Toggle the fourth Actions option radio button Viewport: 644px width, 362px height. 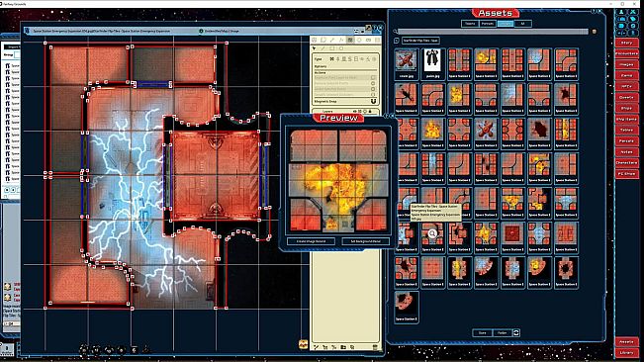(373, 94)
